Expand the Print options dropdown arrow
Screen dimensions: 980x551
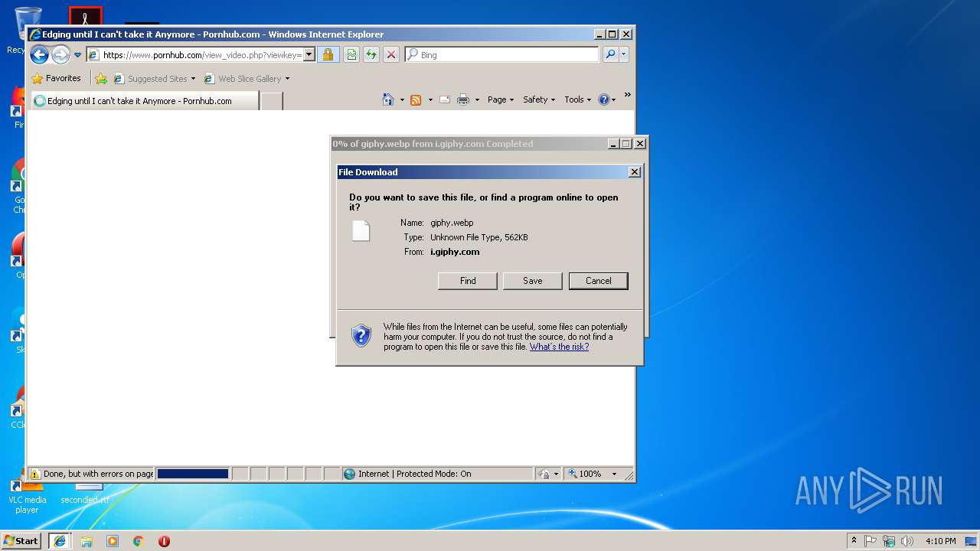[x=477, y=99]
